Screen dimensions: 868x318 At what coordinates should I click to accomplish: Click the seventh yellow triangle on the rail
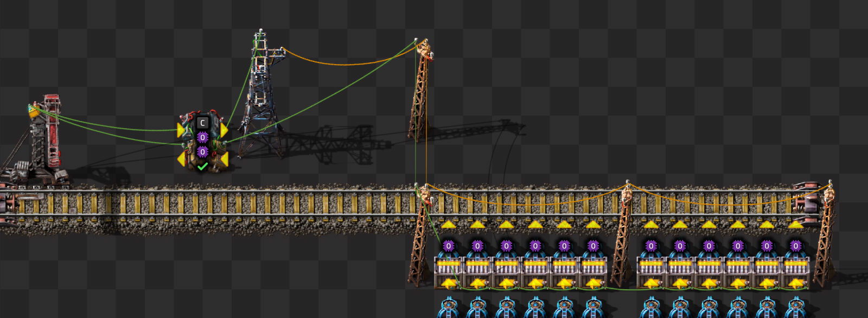(651, 224)
